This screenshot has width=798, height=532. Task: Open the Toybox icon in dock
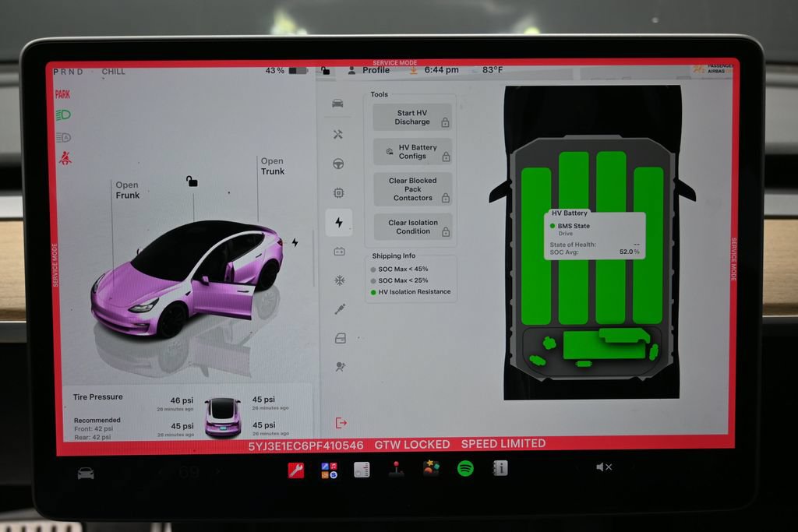tap(430, 468)
